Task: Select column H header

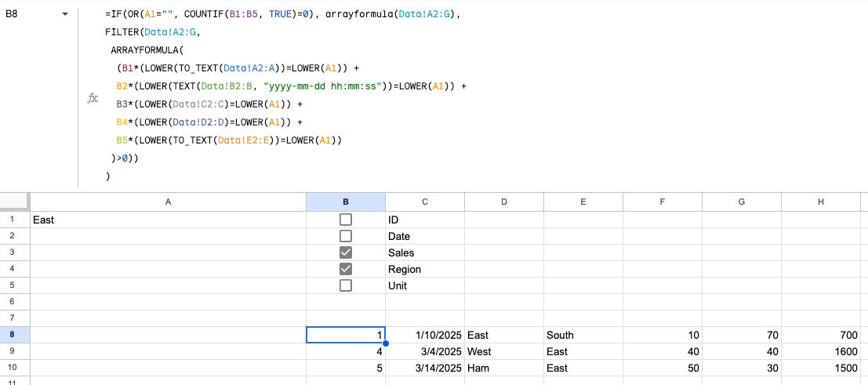Action: point(821,202)
